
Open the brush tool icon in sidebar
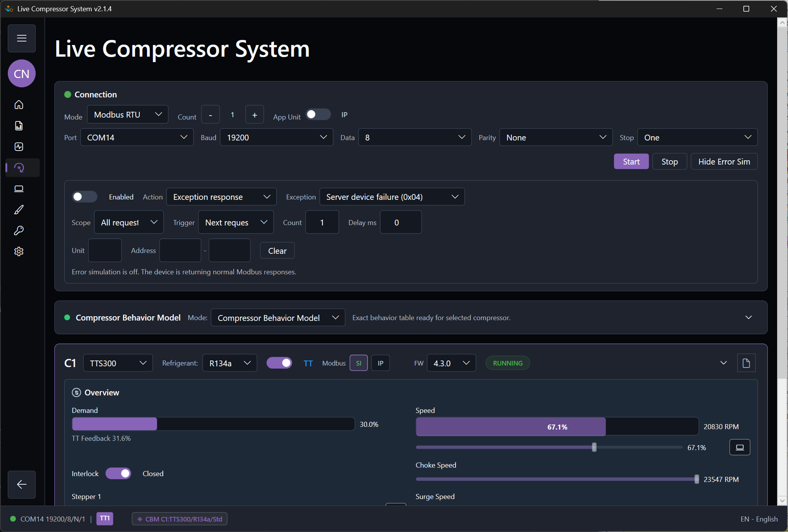point(19,210)
